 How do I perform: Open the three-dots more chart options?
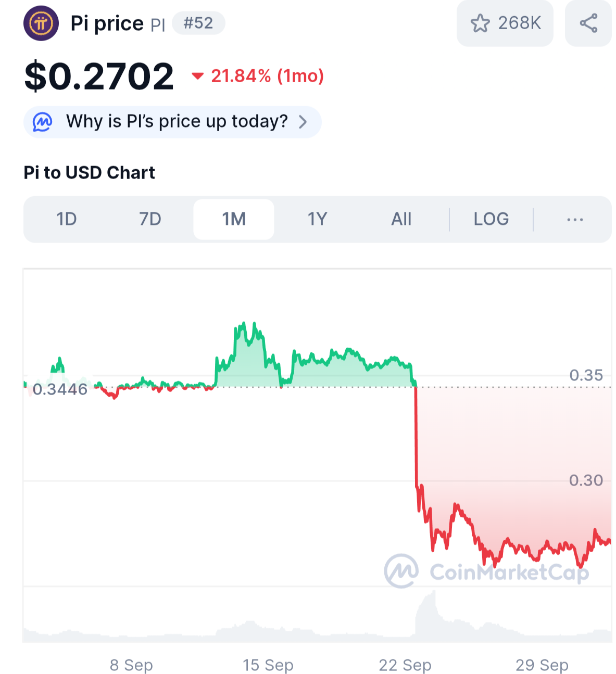pos(575,219)
